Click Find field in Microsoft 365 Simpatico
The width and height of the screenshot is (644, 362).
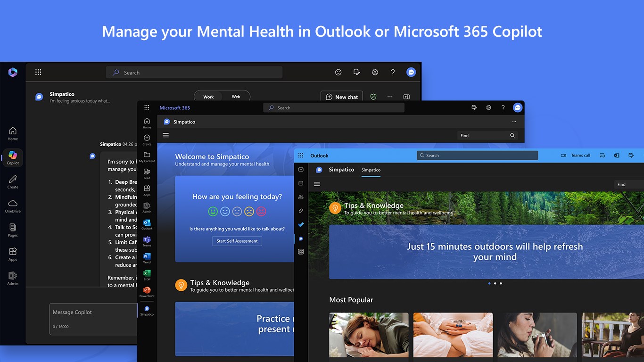[x=487, y=135]
